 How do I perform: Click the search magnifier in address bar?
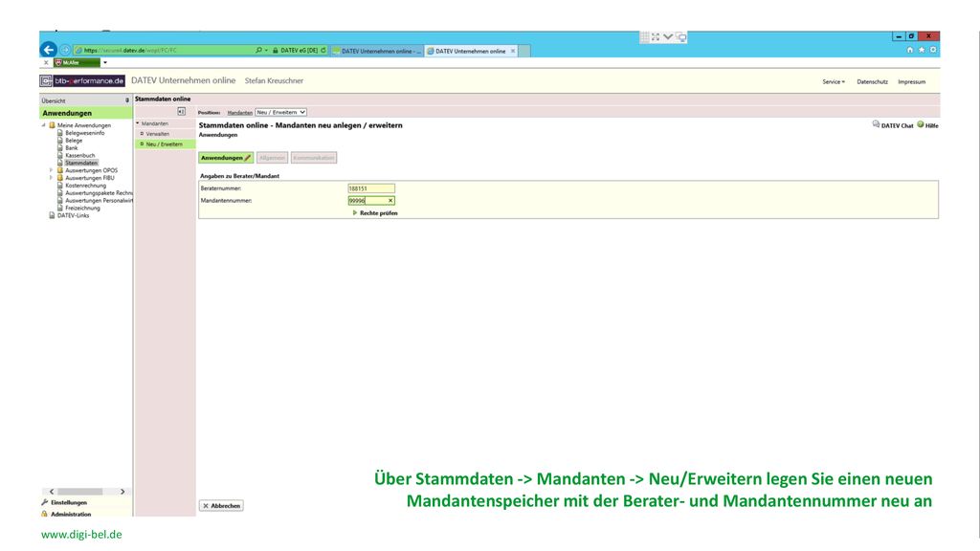point(258,50)
